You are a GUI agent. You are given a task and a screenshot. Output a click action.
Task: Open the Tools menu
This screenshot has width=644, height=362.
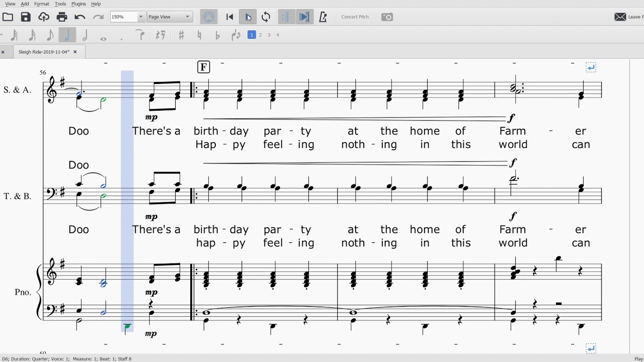point(60,4)
